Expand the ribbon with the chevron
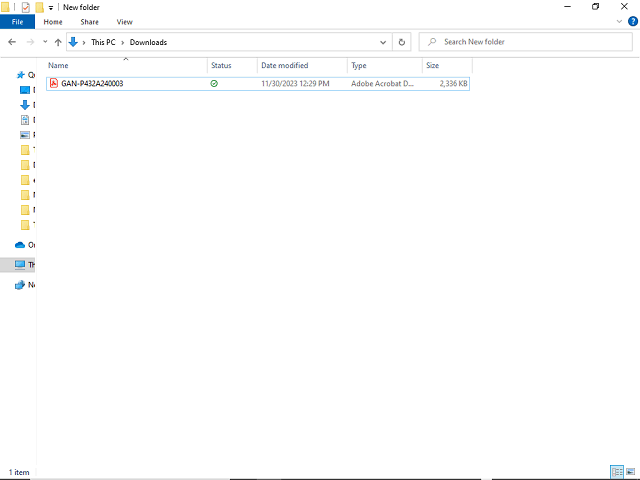Viewport: 640px width, 480px height. coord(619,22)
